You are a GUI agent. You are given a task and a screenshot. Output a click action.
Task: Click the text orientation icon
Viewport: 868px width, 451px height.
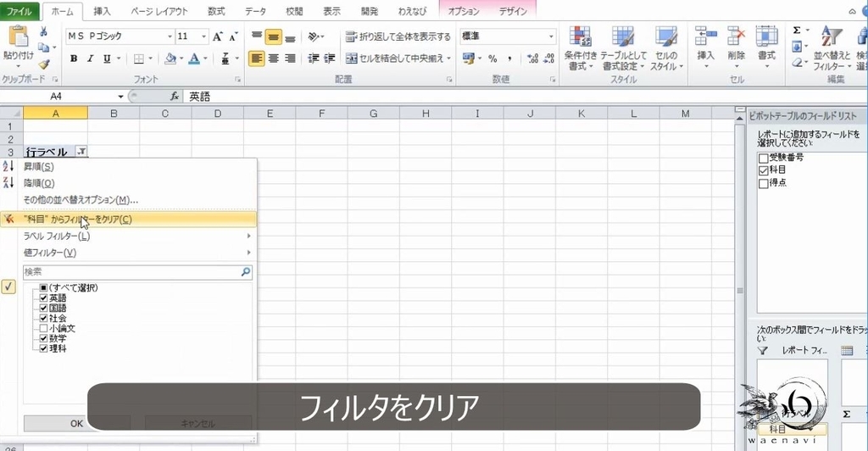(x=314, y=36)
